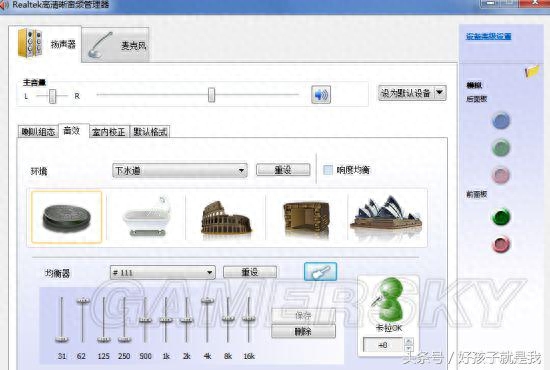
Task: Select the sewer manhole environment preset
Action: tap(67, 217)
